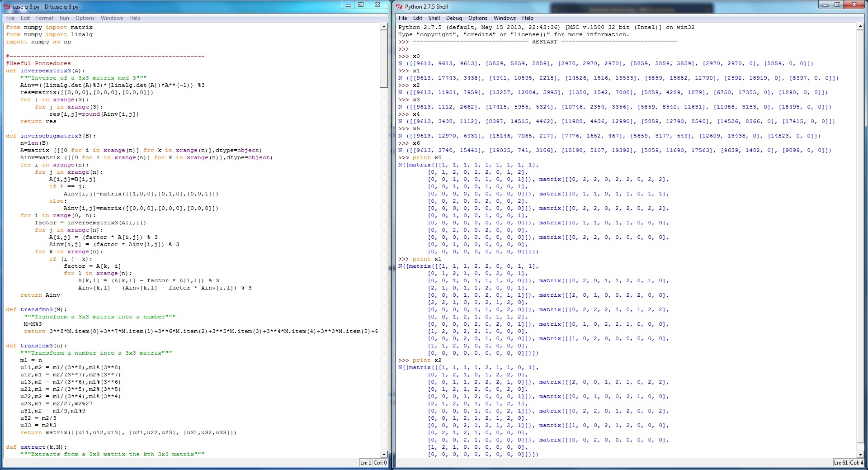Minimize the Python 2.7.5 Shell window
Viewport: 868px width, 470px height.
[825, 5]
